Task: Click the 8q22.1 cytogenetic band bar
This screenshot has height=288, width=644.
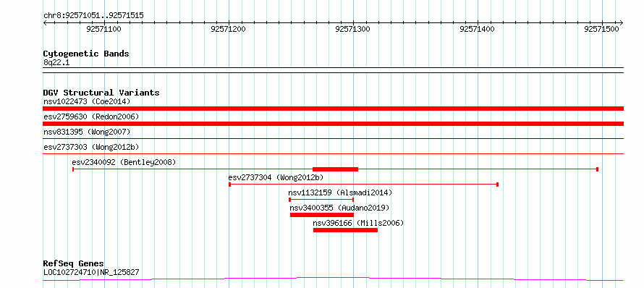Action: tap(333, 70)
